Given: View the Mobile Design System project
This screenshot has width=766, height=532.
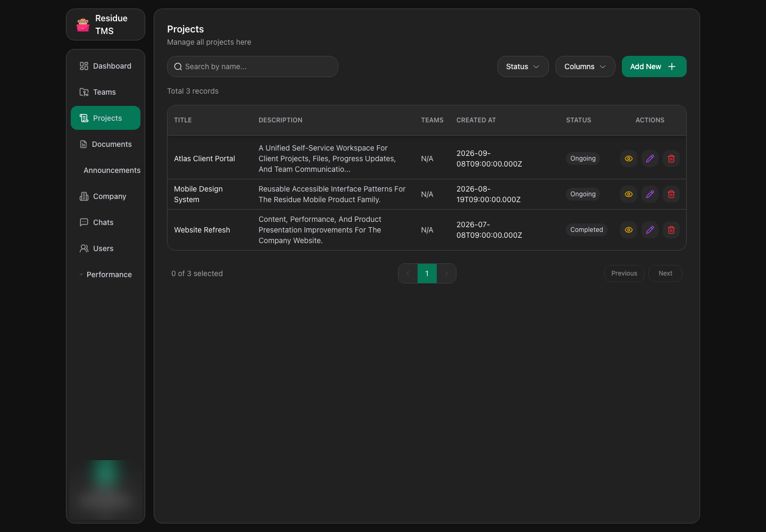Looking at the screenshot, I should (x=629, y=194).
